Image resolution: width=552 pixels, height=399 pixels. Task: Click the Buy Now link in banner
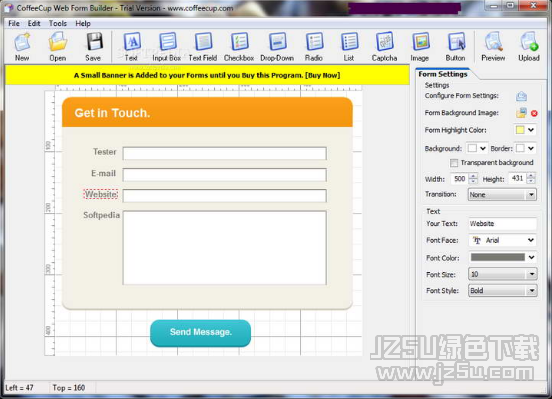[322, 75]
